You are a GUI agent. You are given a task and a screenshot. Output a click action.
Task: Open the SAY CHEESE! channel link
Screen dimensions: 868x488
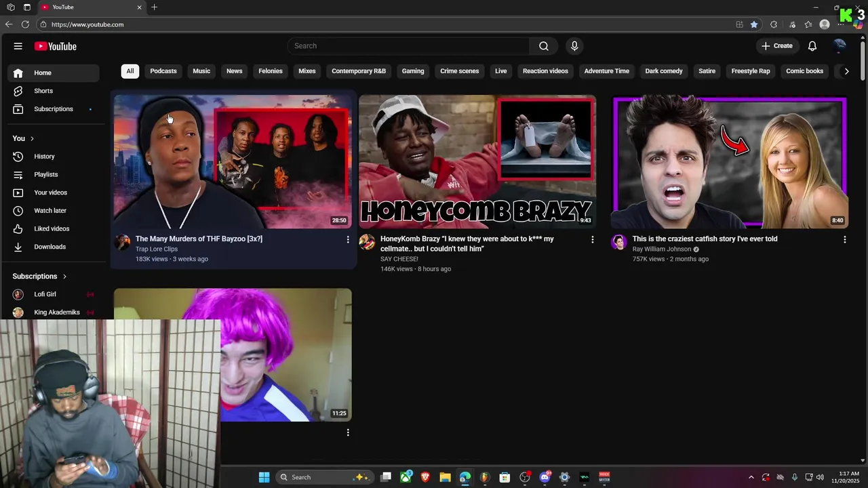click(399, 259)
